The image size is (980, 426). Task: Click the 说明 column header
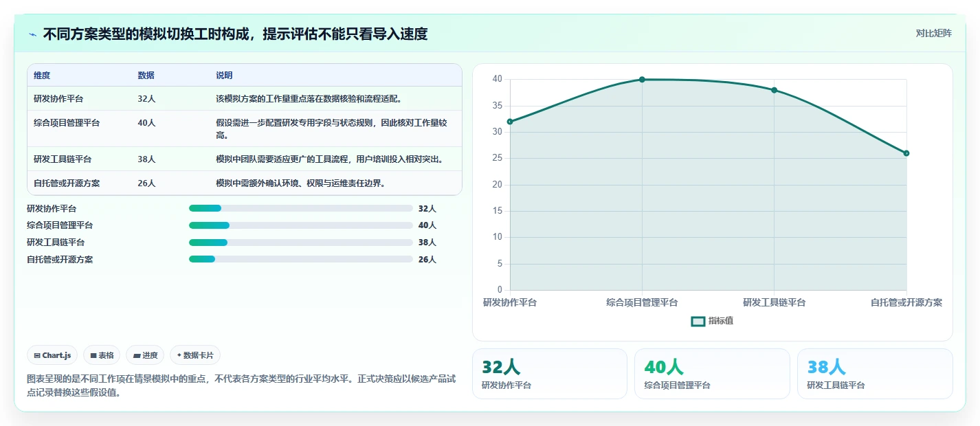tap(224, 76)
